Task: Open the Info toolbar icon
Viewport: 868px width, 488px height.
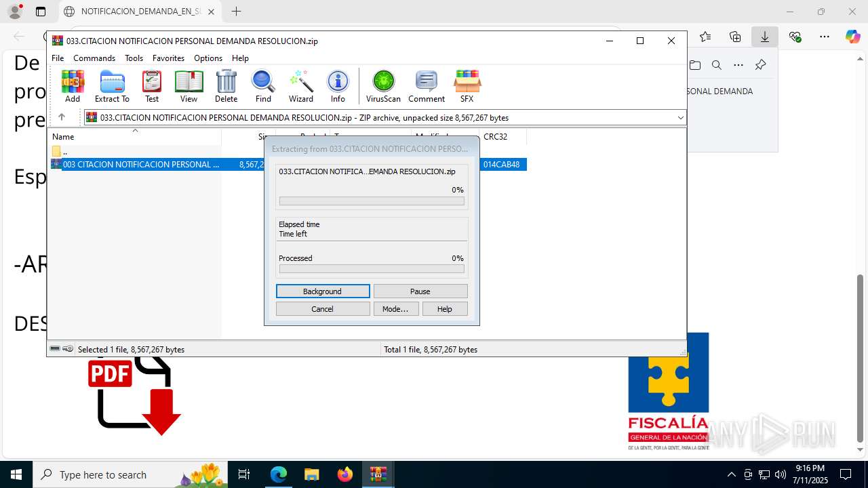Action: (338, 86)
